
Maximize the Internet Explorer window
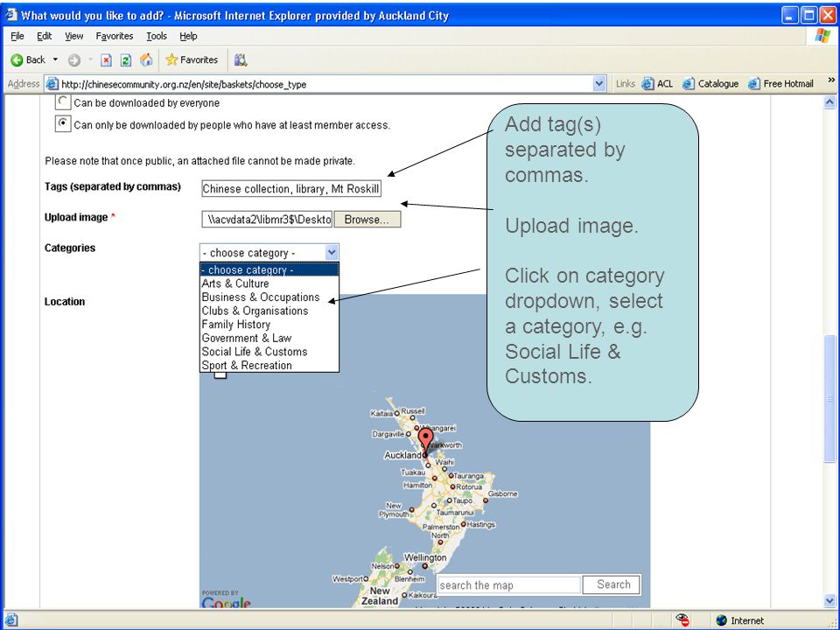pos(808,15)
